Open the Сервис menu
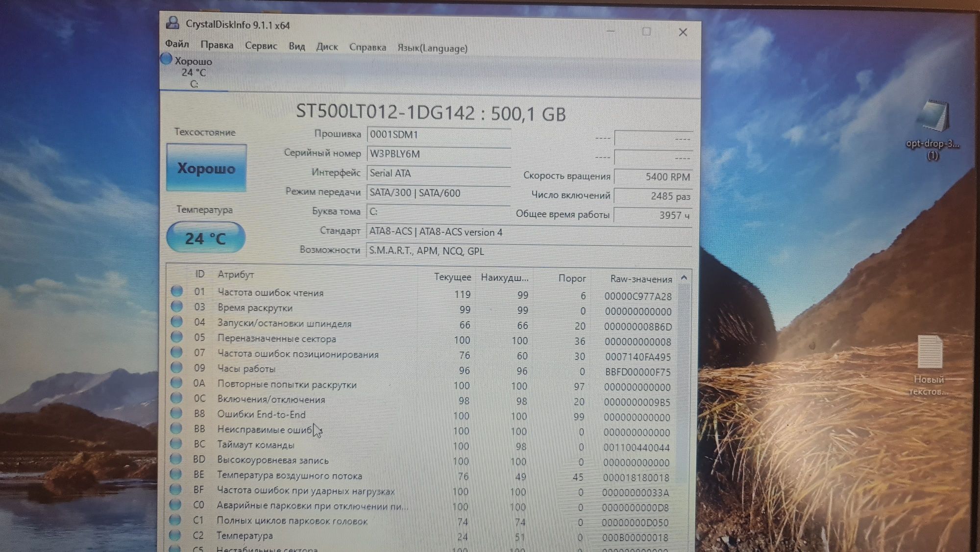The width and height of the screenshot is (980, 552). coord(261,46)
